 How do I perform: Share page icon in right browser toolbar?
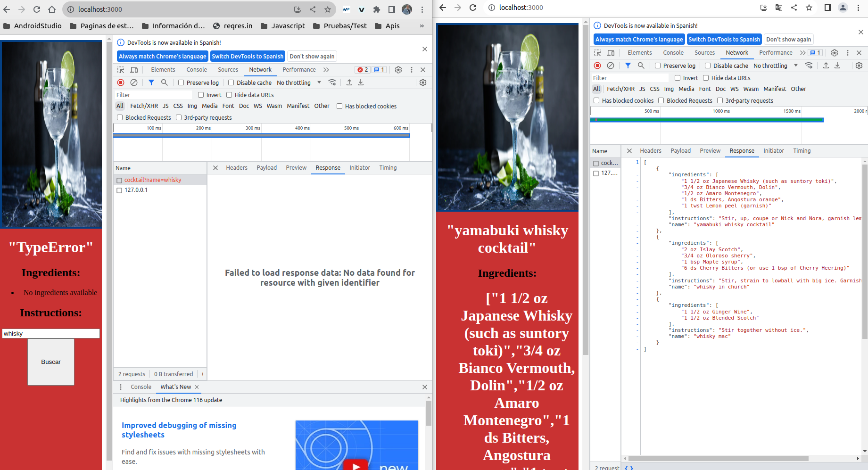click(x=794, y=8)
